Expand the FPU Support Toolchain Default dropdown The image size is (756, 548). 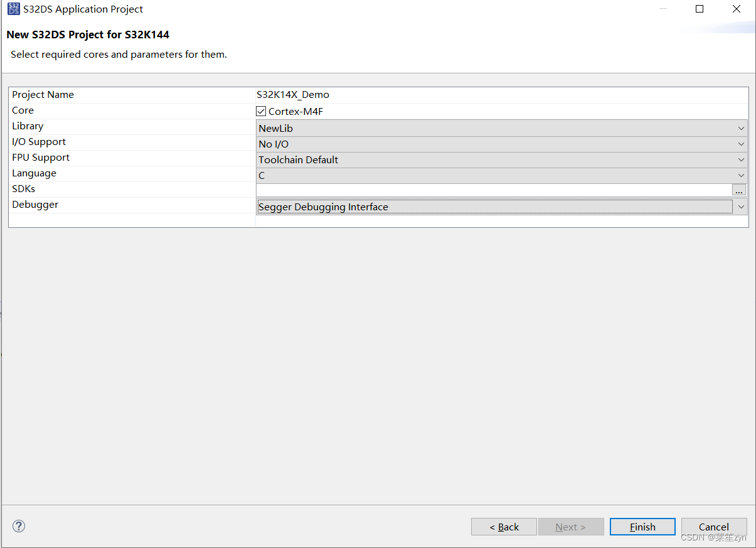(x=502, y=159)
